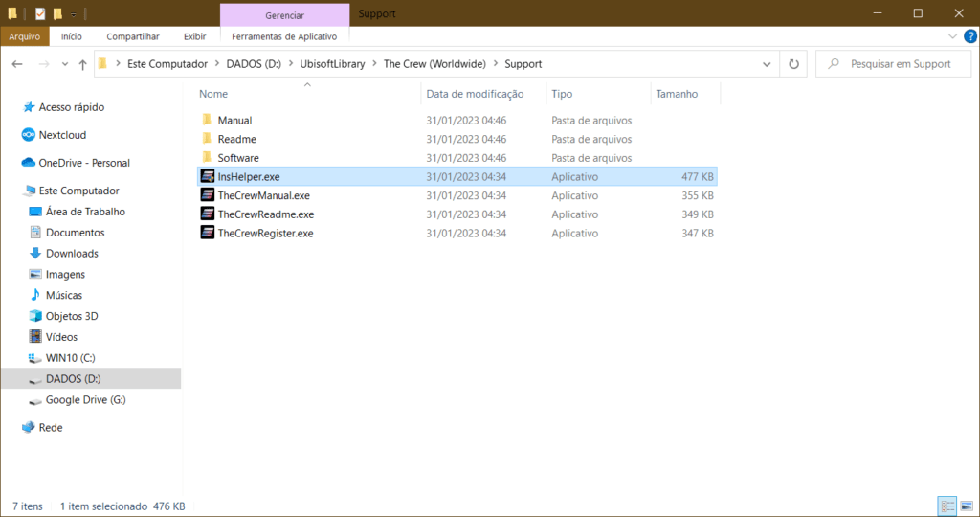980x517 pixels.
Task: Expand the chevron after UbisoftLibrary in path
Action: point(375,64)
